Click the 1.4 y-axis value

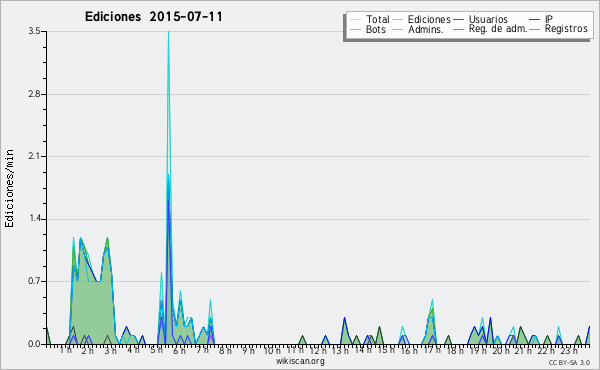(x=34, y=219)
